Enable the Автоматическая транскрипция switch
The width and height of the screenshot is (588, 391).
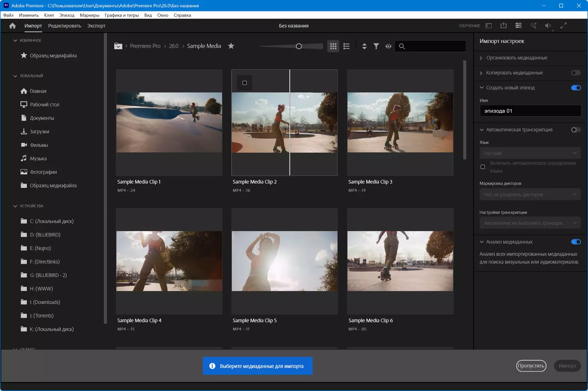(x=576, y=130)
